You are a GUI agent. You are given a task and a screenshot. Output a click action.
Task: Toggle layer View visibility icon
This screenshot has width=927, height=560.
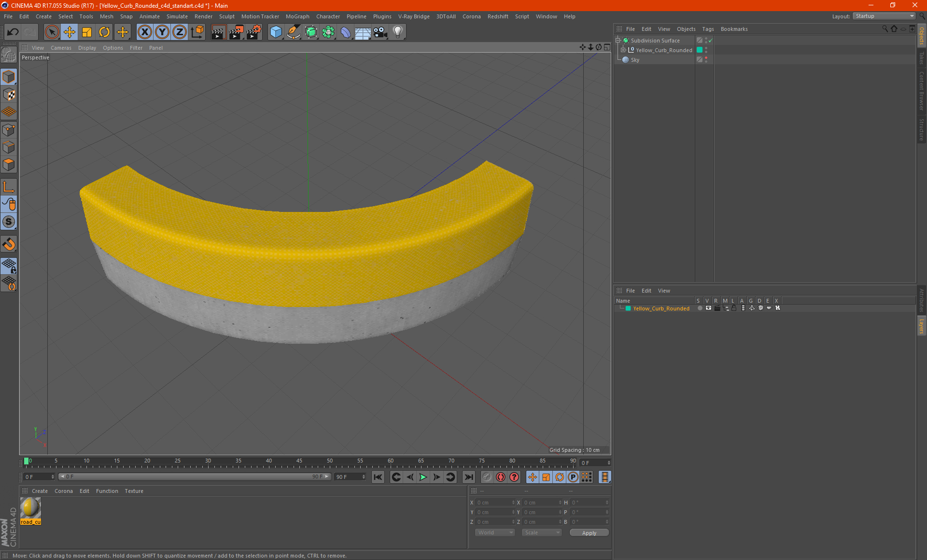[x=708, y=308]
